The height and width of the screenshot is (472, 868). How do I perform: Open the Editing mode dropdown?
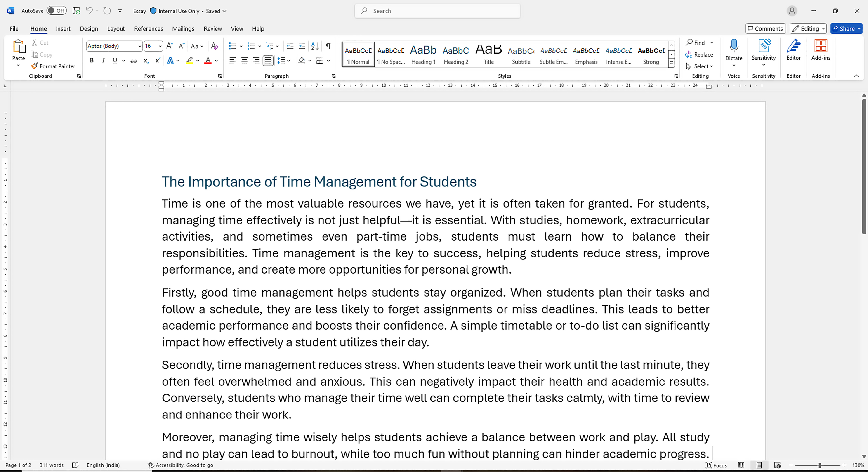(x=808, y=29)
